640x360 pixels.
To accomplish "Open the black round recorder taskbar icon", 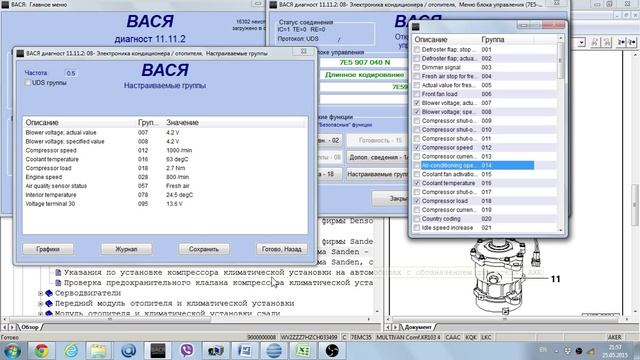I will coord(332,351).
